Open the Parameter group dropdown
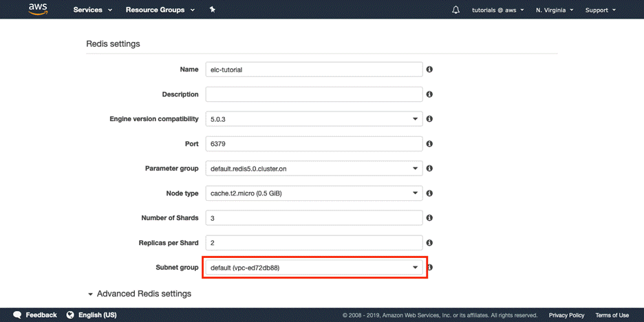Image resolution: width=644 pixels, height=322 pixels. click(314, 169)
